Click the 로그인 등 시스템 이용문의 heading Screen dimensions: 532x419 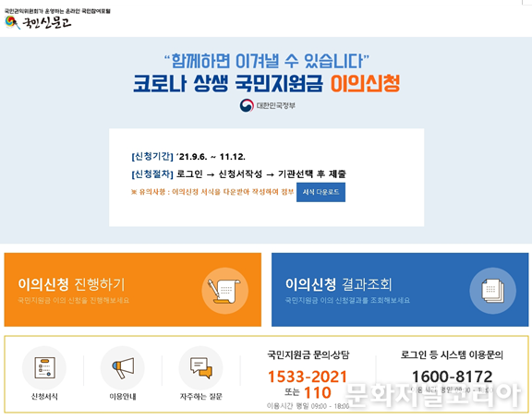pyautogui.click(x=452, y=355)
